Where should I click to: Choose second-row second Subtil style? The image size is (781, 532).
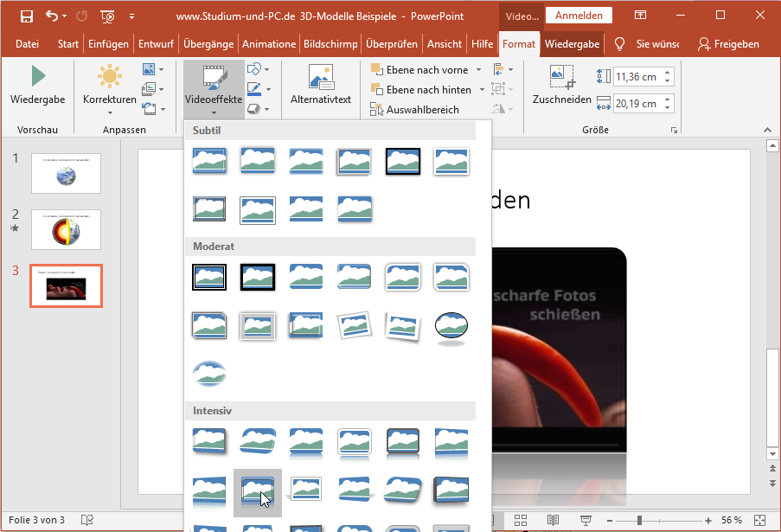[x=258, y=209]
